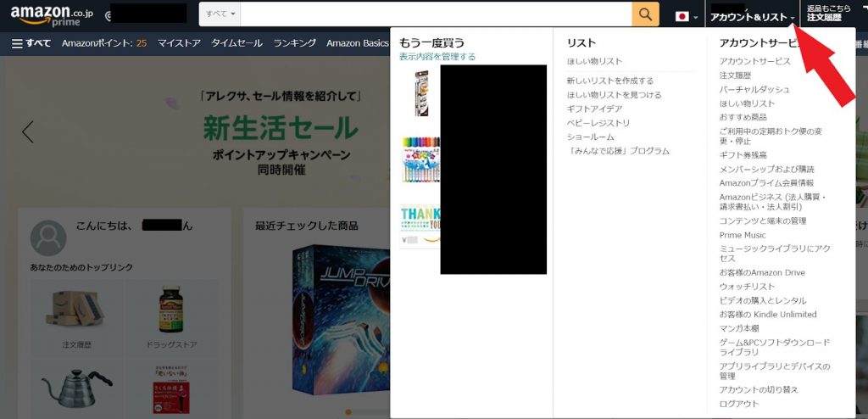
Task: Open the アカウントサービス link under the heading
Action: 755,61
